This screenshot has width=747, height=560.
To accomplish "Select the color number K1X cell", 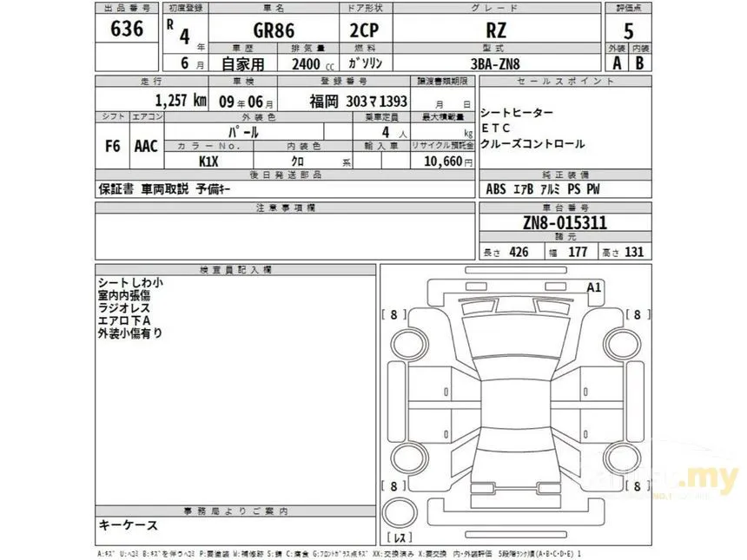I will click(x=208, y=161).
